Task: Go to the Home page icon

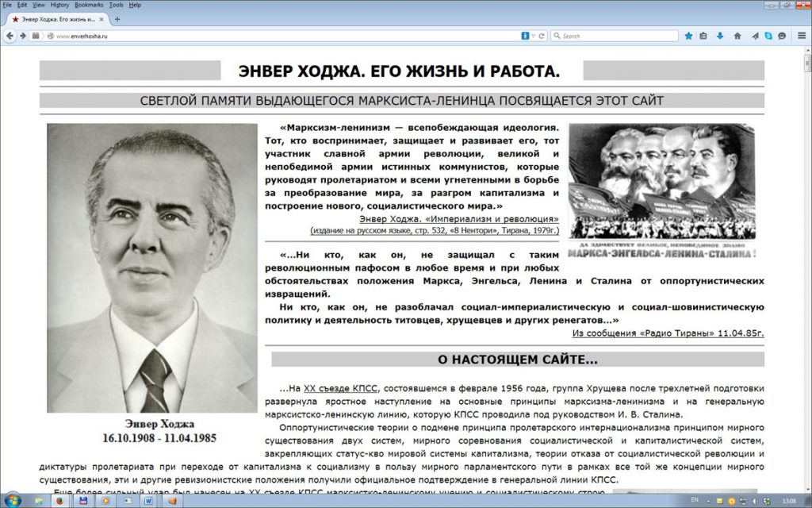Action: point(737,36)
